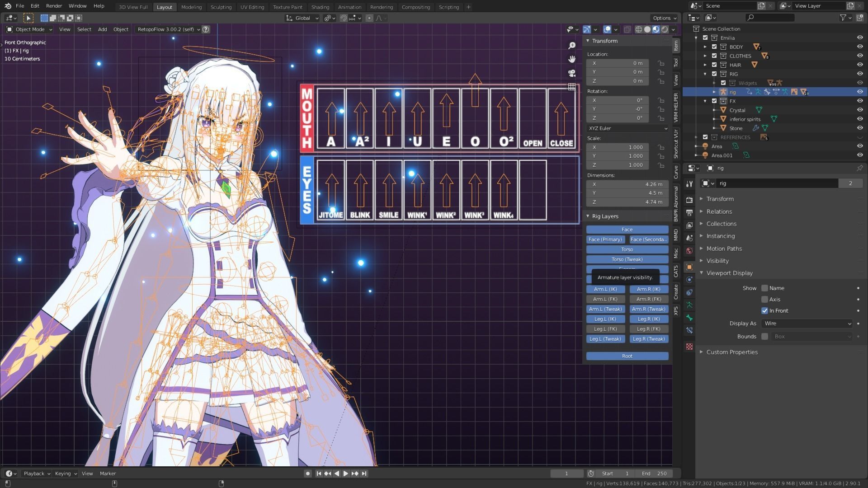Screen dimensions: 868x488
Task: Expand the Motion Paths panel
Action: tap(724, 249)
